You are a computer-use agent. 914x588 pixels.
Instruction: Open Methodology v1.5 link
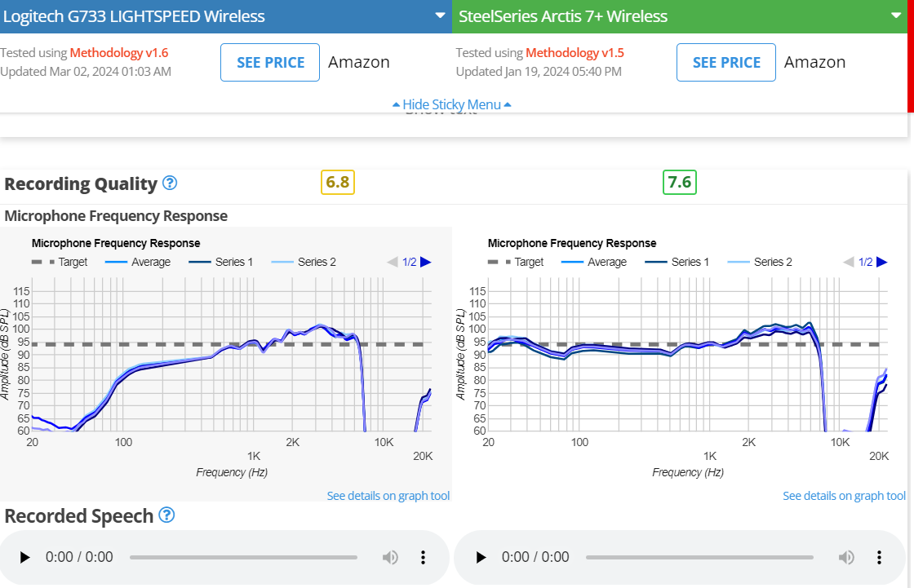point(575,53)
